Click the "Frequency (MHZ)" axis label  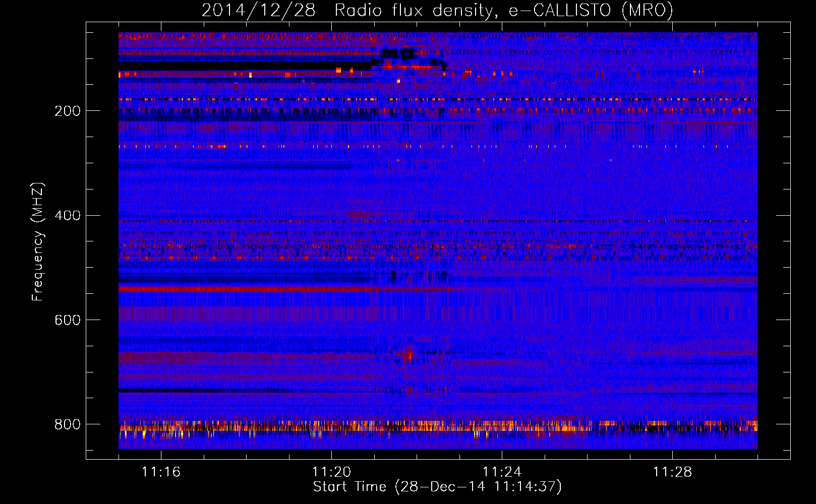pyautogui.click(x=38, y=241)
